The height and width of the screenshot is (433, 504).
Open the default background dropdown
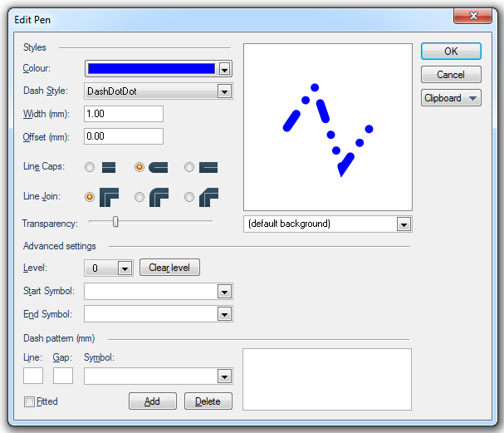404,224
